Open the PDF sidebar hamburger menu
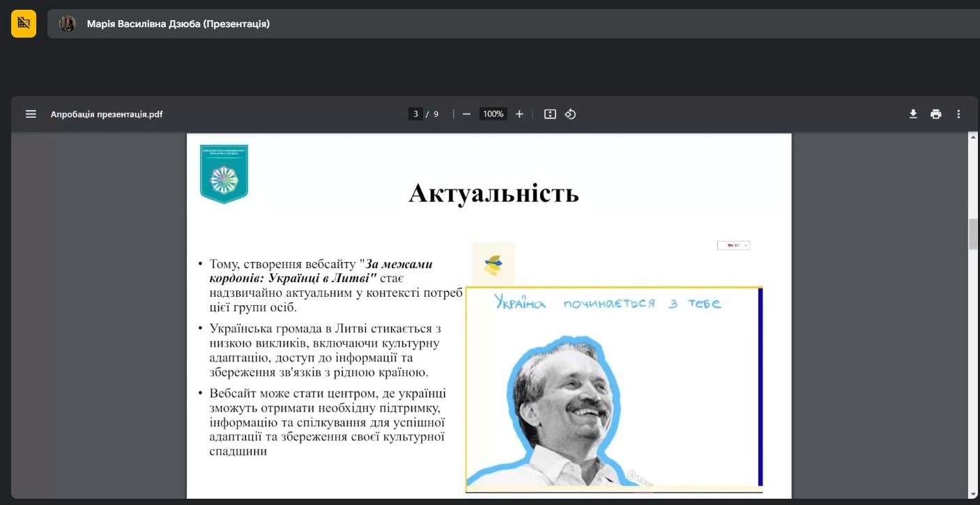The image size is (980, 505). (31, 114)
